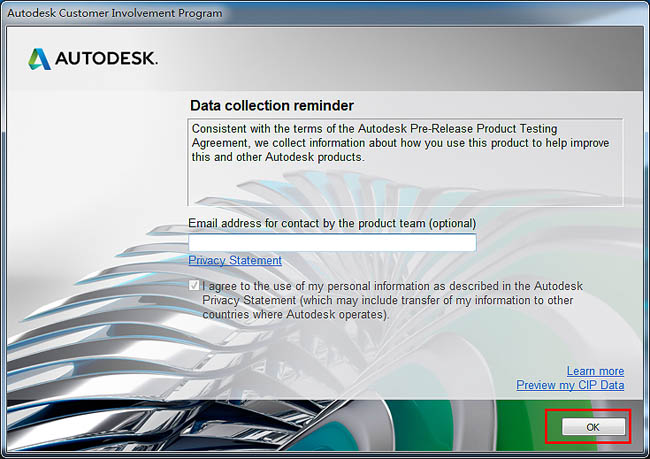Screen dimensions: 650x459
Task: Select the Data collection reminder heading
Action: 272,105
